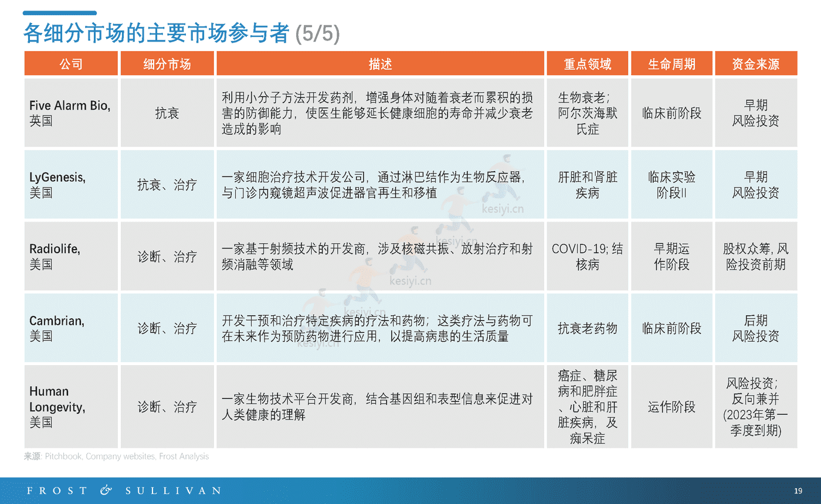This screenshot has width=821, height=504.
Task: Click the 后期风险投资 funding cell
Action: coord(756,328)
